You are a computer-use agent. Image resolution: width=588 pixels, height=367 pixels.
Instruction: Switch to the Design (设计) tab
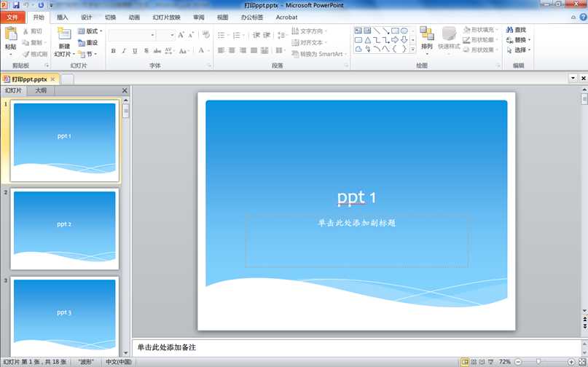click(86, 17)
